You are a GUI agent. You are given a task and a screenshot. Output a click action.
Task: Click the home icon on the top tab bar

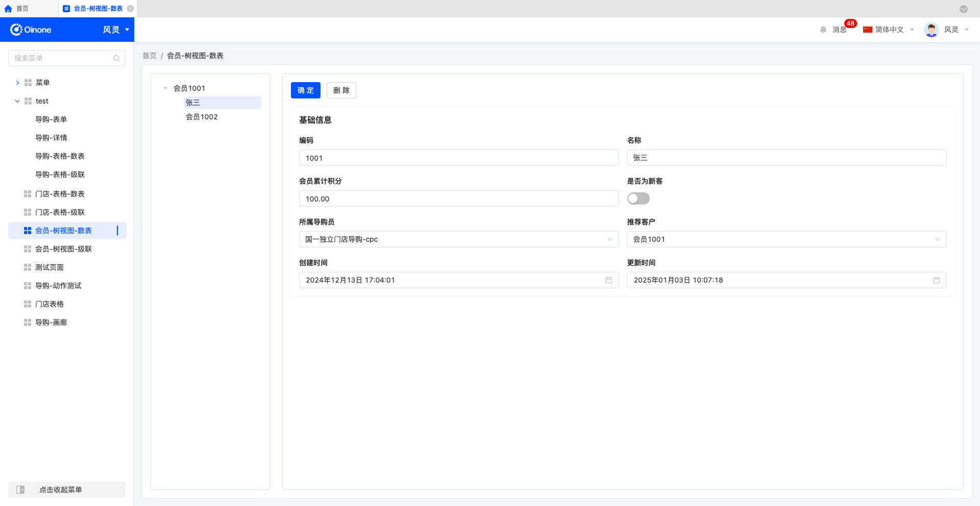8,9
